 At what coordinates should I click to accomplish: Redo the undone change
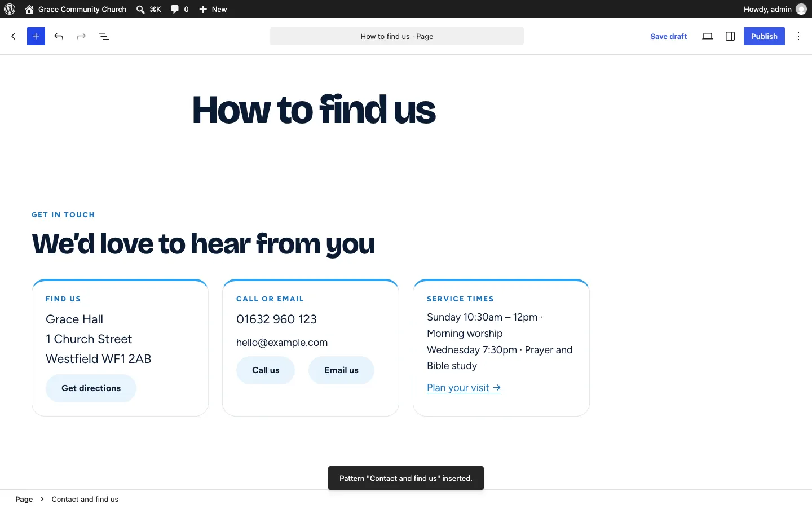coord(81,36)
